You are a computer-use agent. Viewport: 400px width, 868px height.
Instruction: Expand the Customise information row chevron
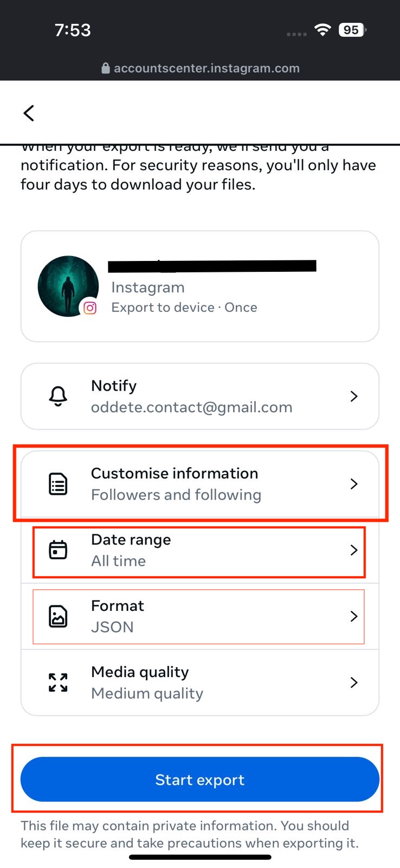pos(353,483)
